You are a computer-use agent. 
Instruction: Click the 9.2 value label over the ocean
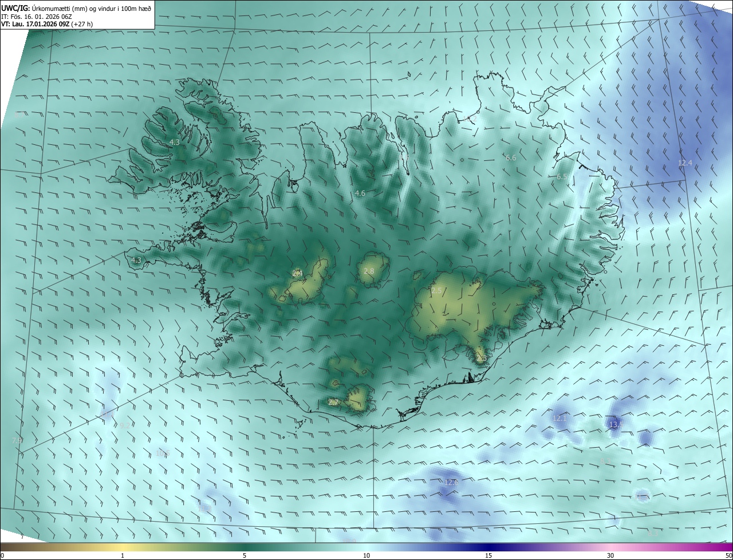(125, 425)
